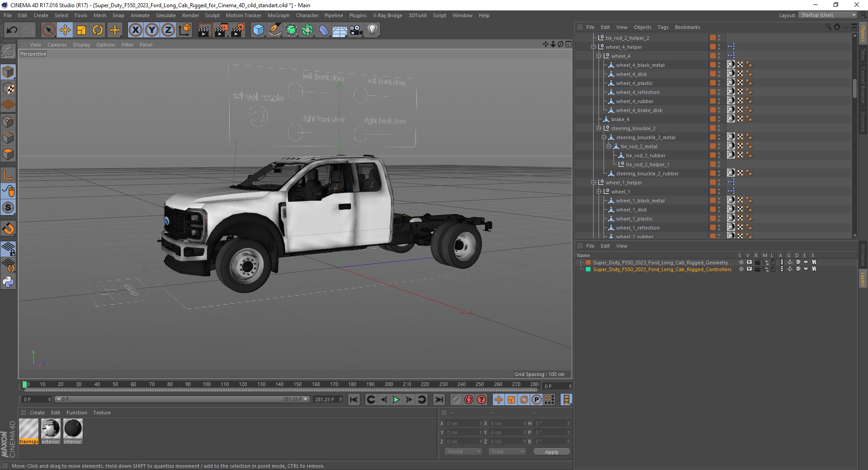
Task: Select the interior material swatch
Action: coord(73,432)
